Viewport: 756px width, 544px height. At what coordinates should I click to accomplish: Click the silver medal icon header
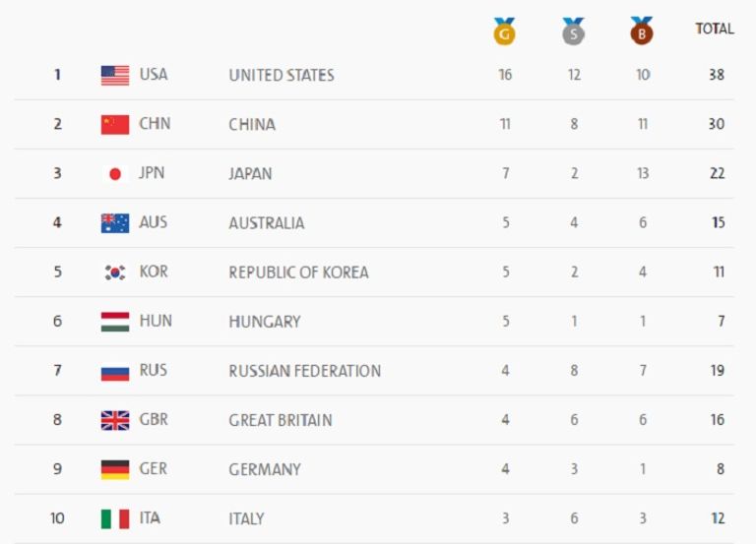click(x=573, y=31)
